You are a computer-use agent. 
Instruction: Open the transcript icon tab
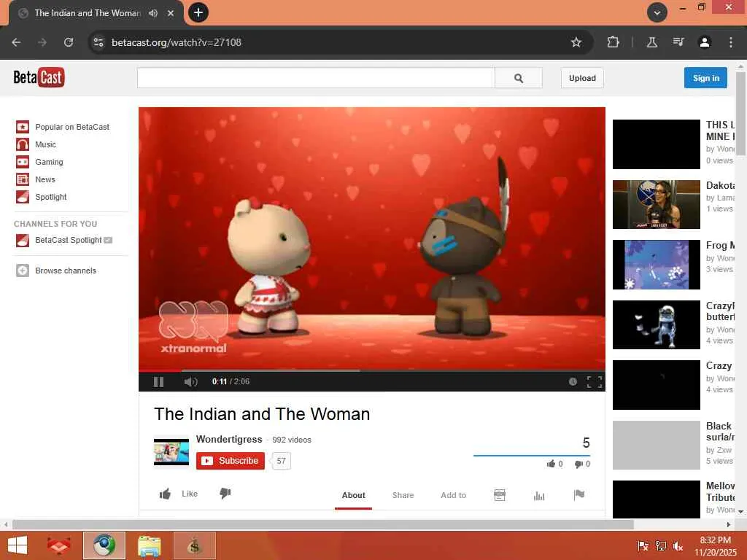coord(499,495)
